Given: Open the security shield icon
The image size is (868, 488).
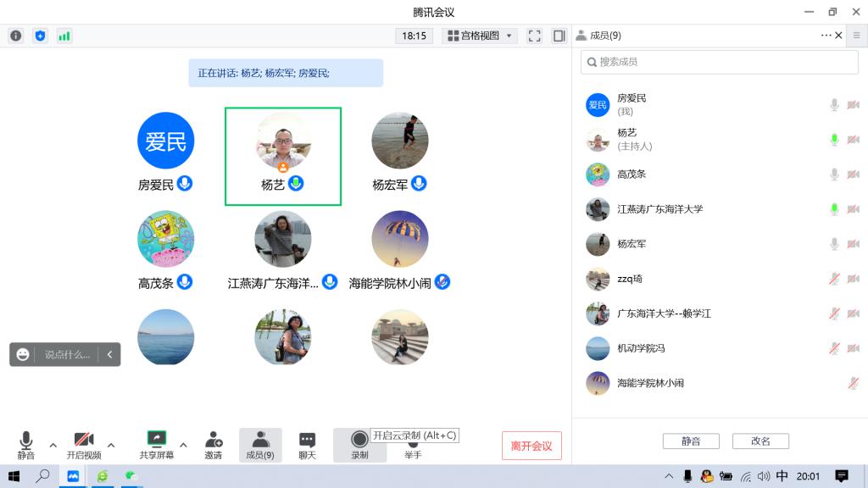Looking at the screenshot, I should tap(40, 36).
